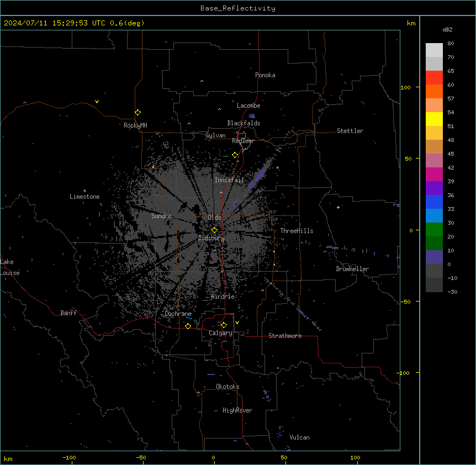Screen dimensions: 476x465
Task: Click the 100 tick on the right axis
Action: tap(406, 87)
